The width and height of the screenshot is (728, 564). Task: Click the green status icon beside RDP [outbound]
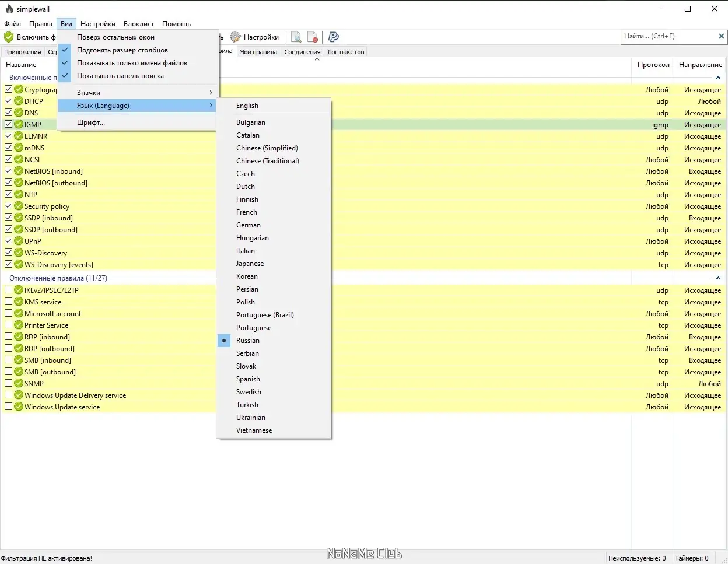pos(19,348)
